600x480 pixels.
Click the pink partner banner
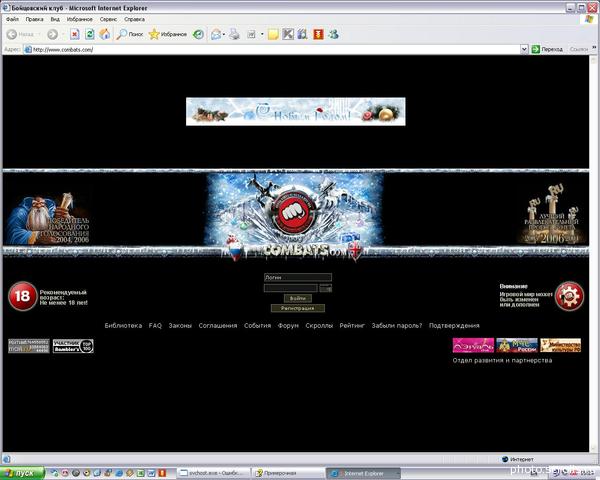point(473,345)
